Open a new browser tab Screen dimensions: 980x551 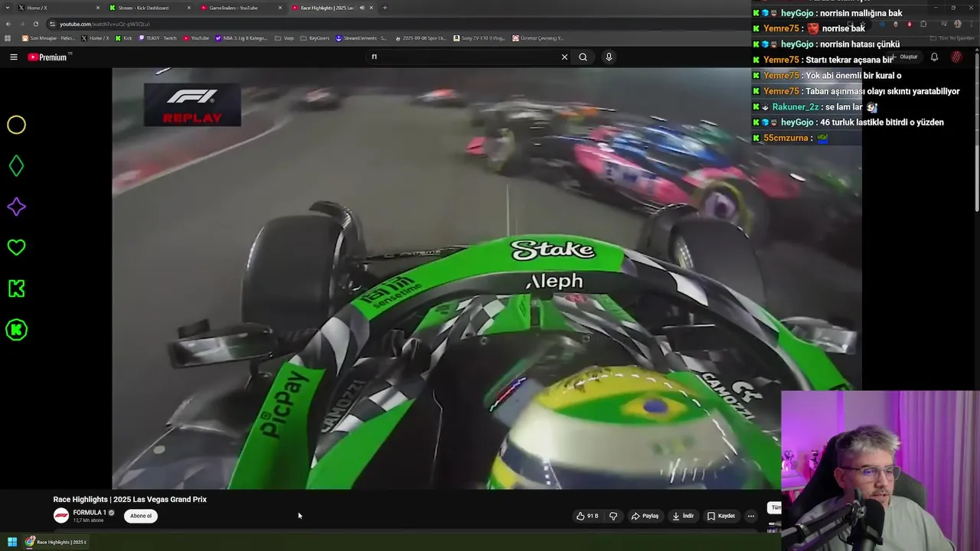(384, 8)
